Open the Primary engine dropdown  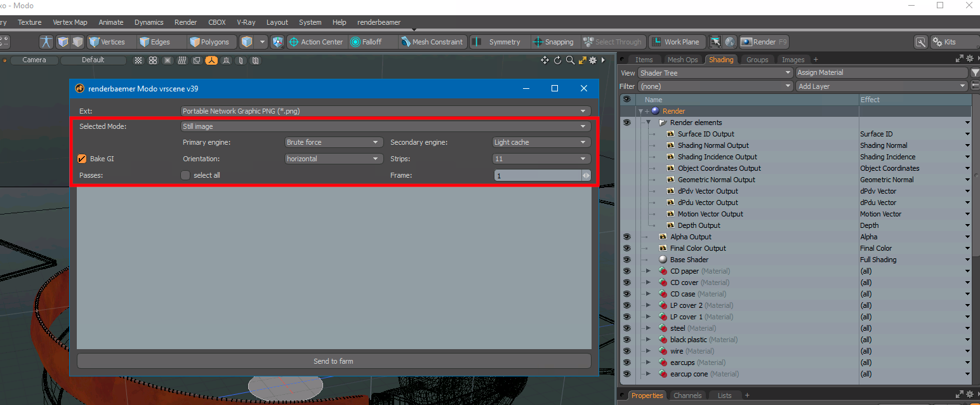coord(334,142)
